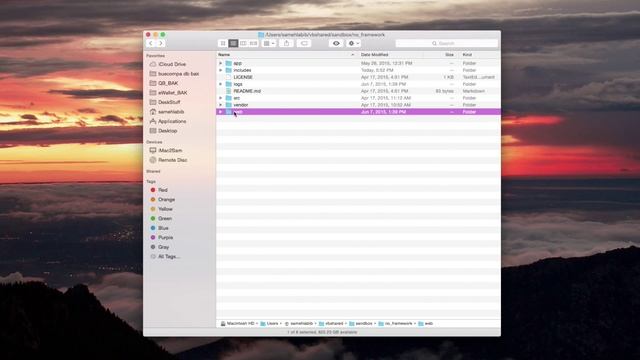This screenshot has height=360, width=640.
Task: Expand the vendor folder disclosure triangle
Action: [x=221, y=105]
